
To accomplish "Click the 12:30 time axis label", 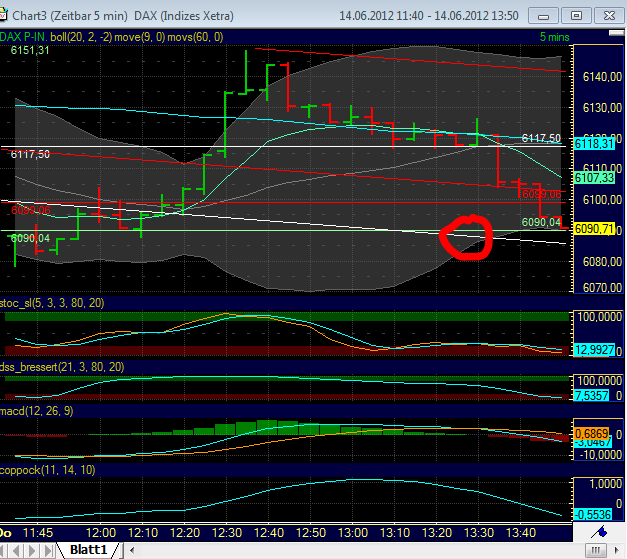I will coord(227,533).
